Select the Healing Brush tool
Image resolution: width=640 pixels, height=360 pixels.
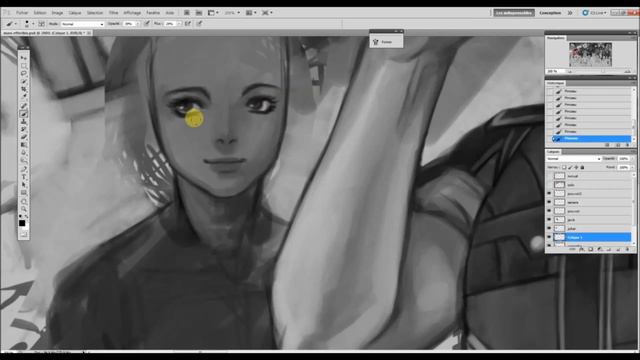tap(23, 106)
